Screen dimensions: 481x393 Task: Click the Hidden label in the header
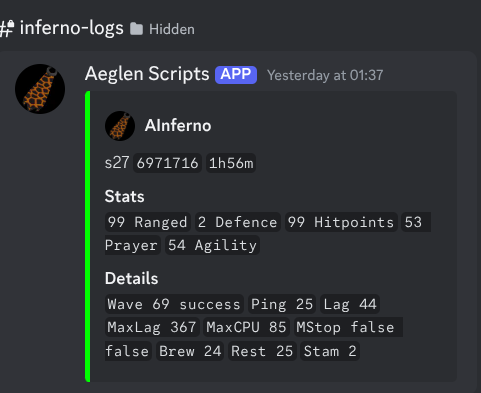pyautogui.click(x=172, y=29)
